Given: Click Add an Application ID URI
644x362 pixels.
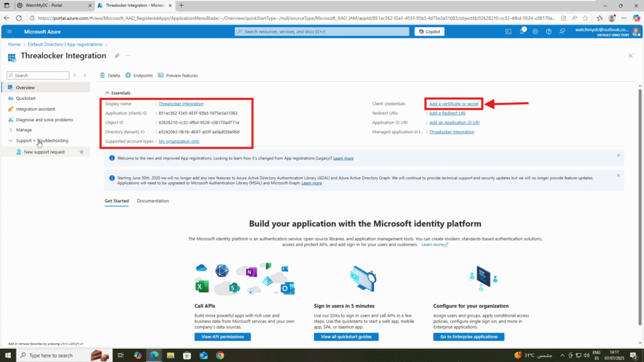Looking at the screenshot, I should (x=454, y=123).
